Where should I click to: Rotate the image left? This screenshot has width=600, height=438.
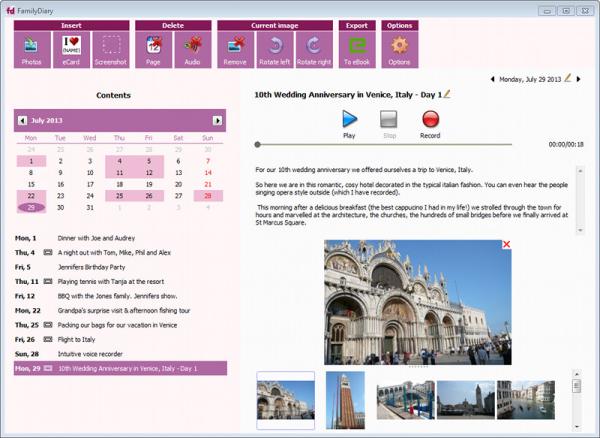[x=275, y=49]
